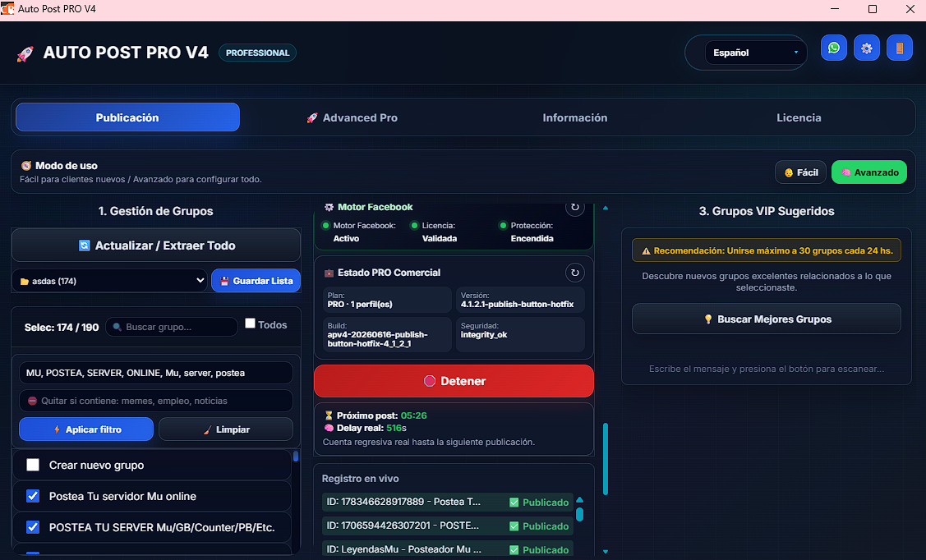Click the green Motor Facebook status dot
The image size is (926, 560).
[325, 226]
